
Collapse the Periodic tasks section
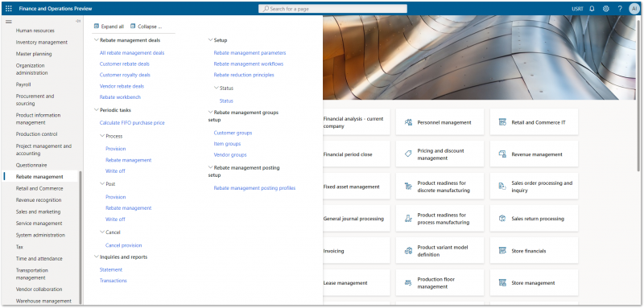[x=97, y=110]
